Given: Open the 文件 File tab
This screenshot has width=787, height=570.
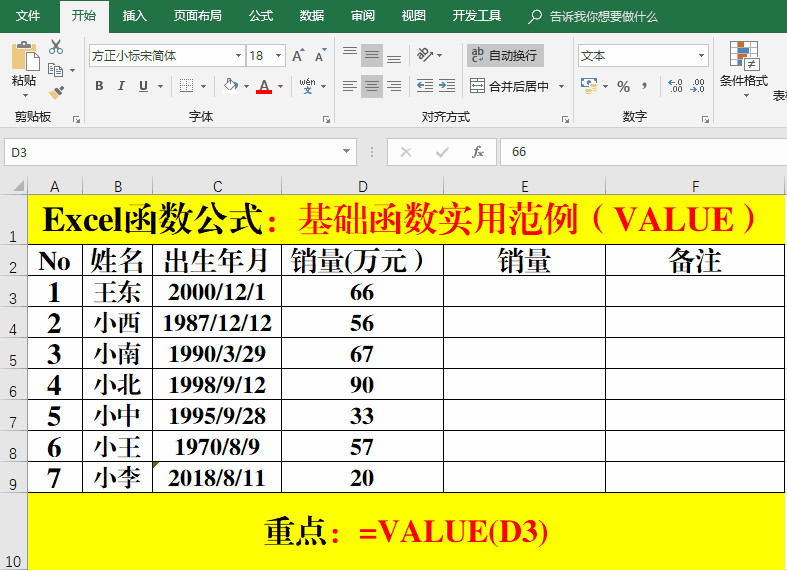Looking at the screenshot, I should click(x=28, y=16).
